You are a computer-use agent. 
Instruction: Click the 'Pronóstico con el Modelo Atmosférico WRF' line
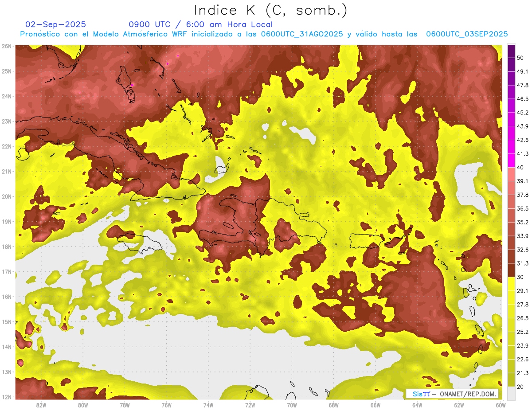tap(264, 34)
